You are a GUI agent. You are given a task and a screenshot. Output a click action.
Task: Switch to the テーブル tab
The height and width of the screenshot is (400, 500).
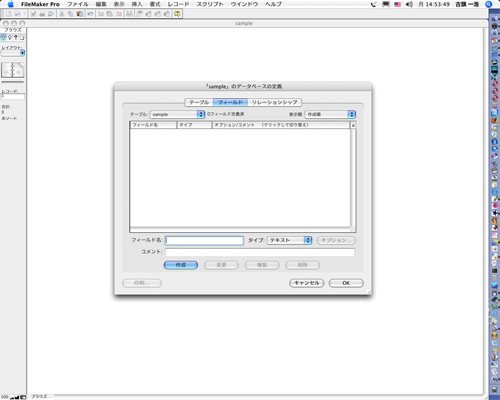coord(199,102)
